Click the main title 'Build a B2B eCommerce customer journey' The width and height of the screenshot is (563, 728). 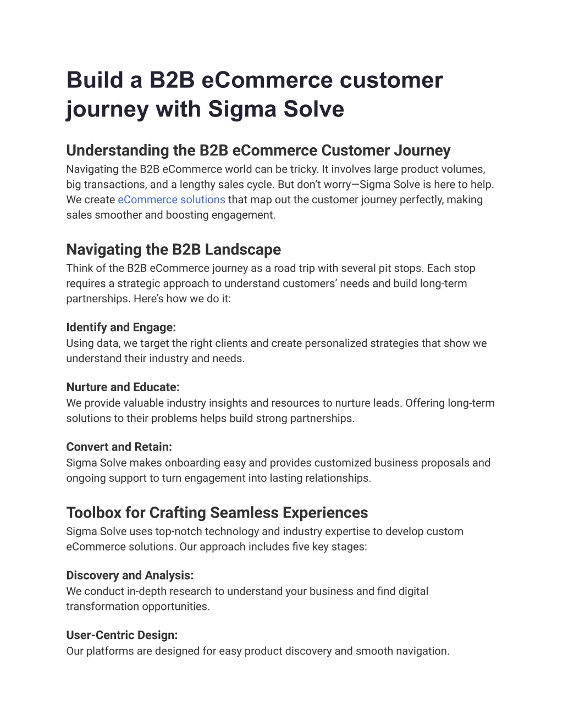pyautogui.click(x=255, y=95)
